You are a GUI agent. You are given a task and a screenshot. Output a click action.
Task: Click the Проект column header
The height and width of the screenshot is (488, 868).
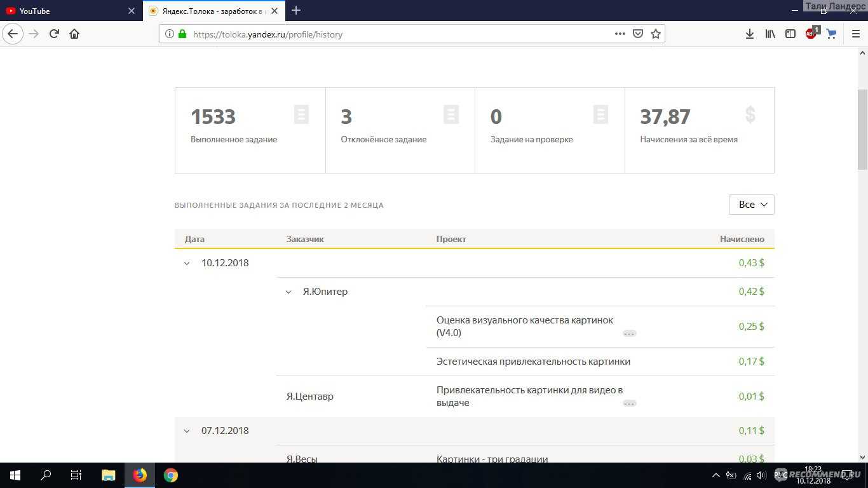click(451, 239)
